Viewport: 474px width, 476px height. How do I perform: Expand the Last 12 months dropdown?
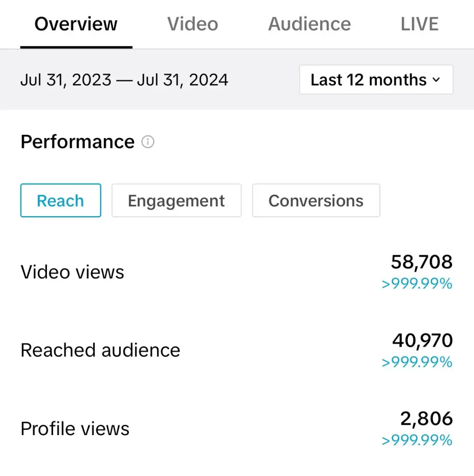coord(376,80)
